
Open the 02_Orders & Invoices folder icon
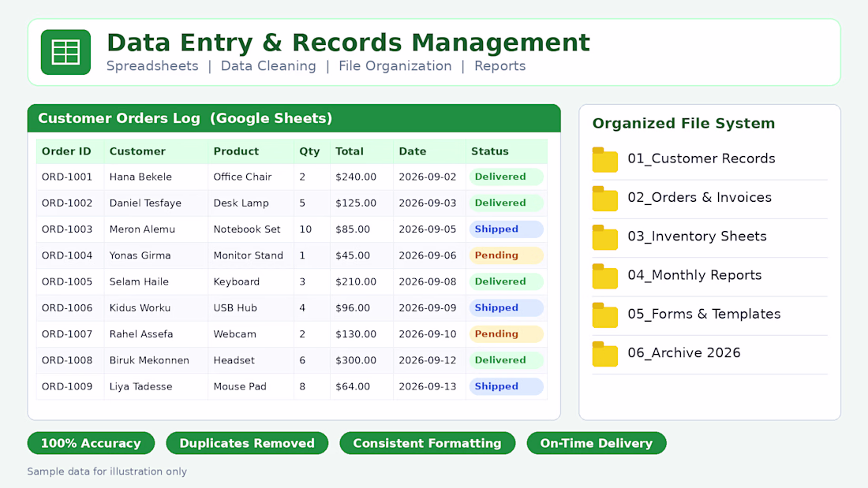(x=604, y=199)
